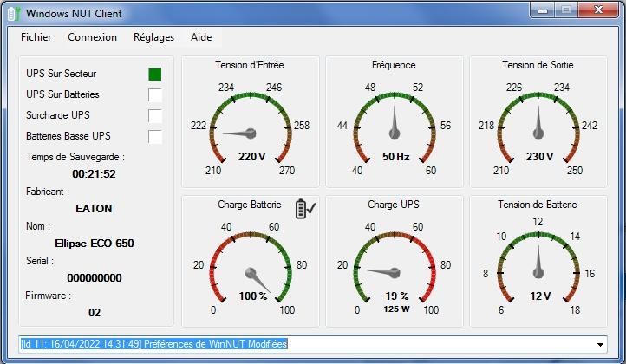Click the Tension de Sortie gauge title

click(538, 65)
